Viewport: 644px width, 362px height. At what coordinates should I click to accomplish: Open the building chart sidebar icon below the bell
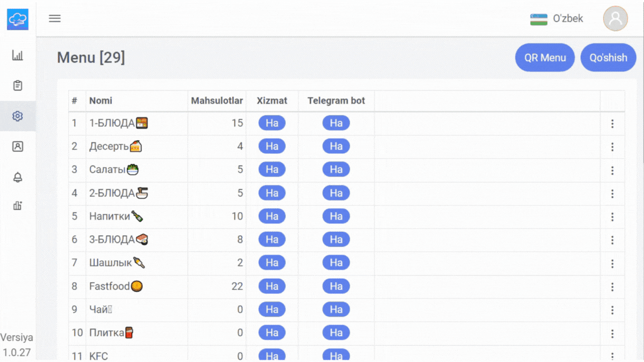(x=18, y=206)
